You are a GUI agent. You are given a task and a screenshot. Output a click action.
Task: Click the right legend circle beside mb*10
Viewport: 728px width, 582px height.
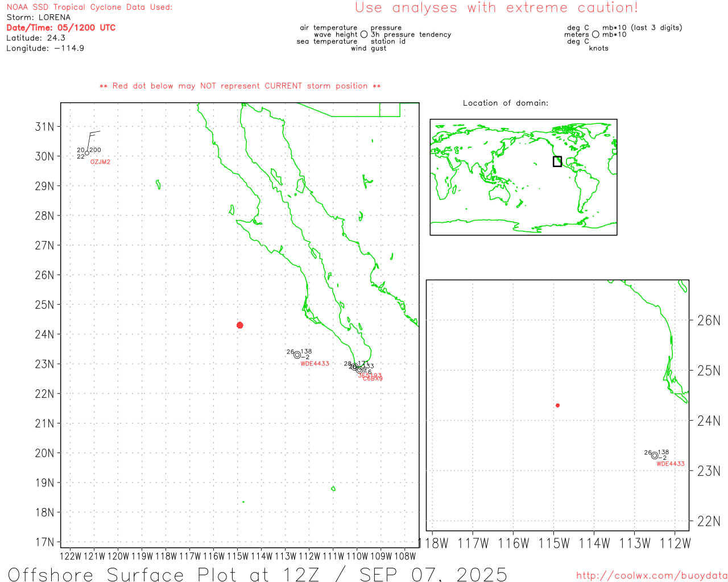(x=595, y=35)
